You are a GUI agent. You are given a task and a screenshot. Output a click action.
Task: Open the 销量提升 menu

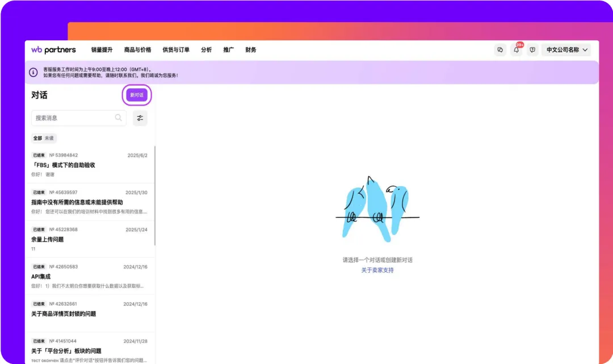pos(102,50)
